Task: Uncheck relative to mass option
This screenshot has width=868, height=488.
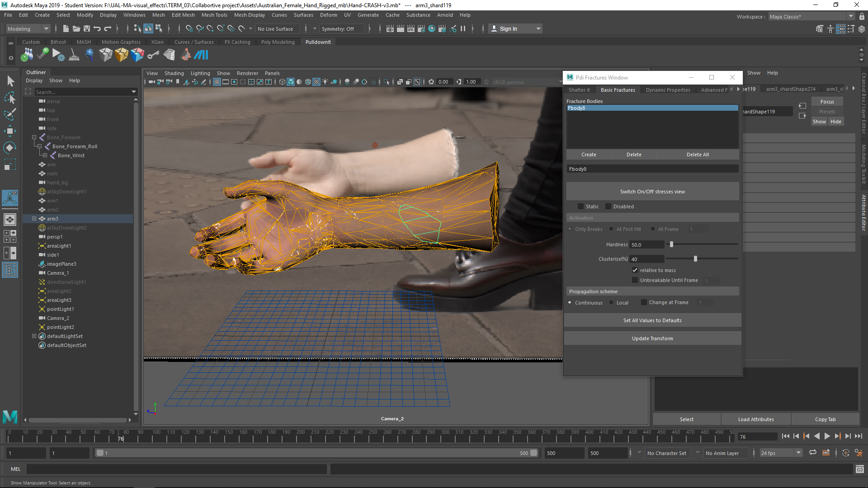Action: point(635,270)
